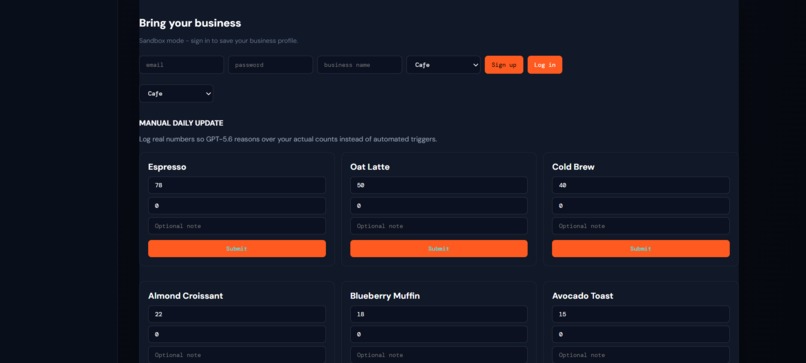Image resolution: width=806 pixels, height=363 pixels.
Task: Click the Oat Latte optional note field
Action: click(439, 226)
